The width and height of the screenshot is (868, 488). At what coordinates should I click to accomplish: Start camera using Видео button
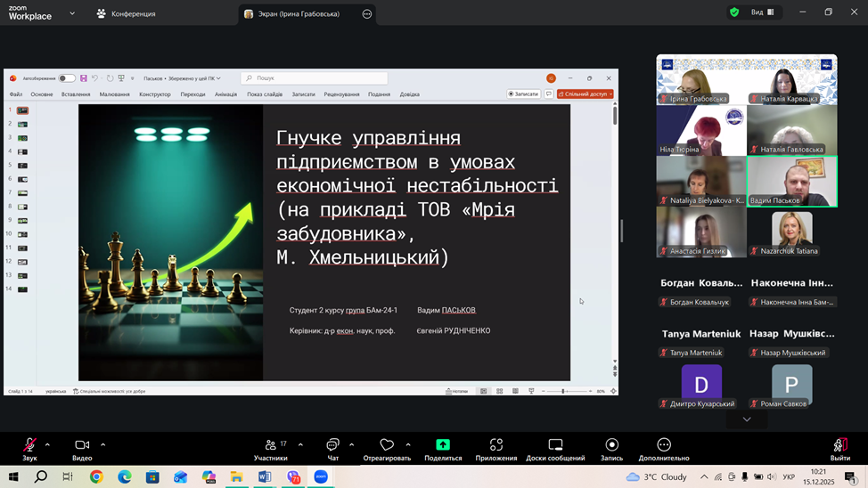(x=82, y=448)
